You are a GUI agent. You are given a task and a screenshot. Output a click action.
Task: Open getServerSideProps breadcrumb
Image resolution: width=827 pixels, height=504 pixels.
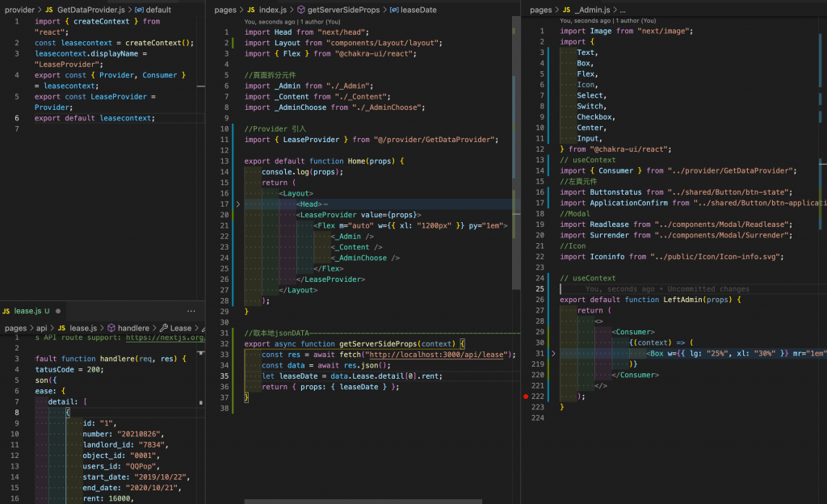[x=343, y=10]
